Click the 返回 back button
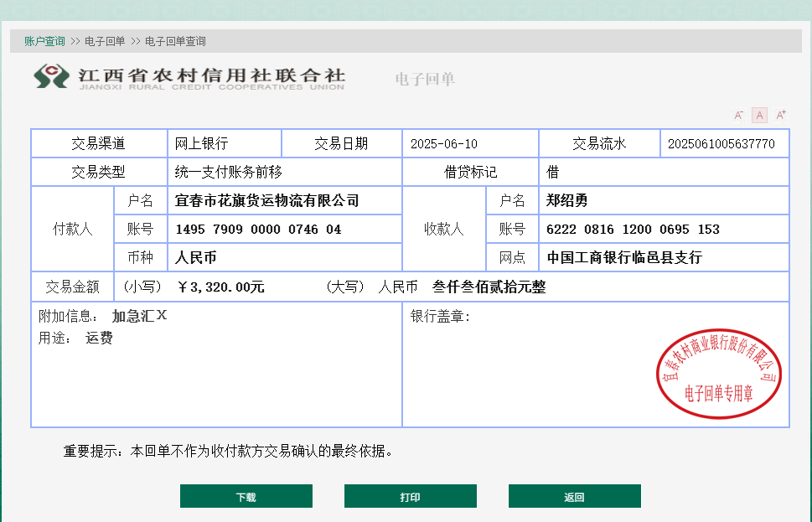Viewport: 812px width, 522px height. pyautogui.click(x=574, y=497)
